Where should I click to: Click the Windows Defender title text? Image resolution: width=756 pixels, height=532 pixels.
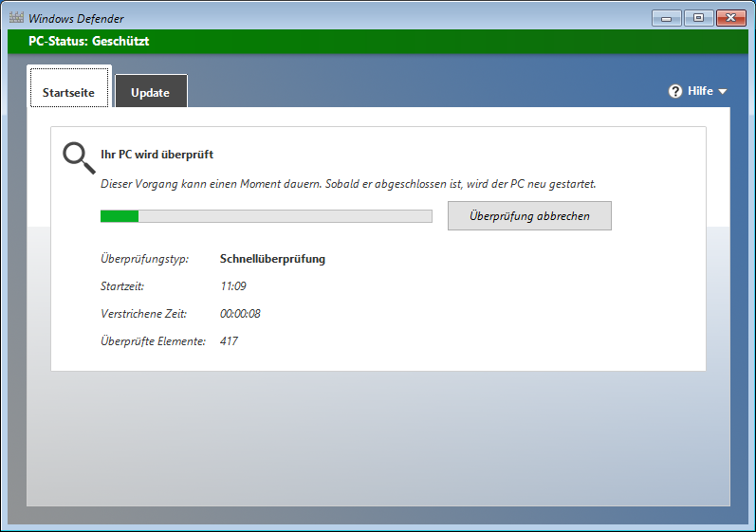tap(76, 18)
